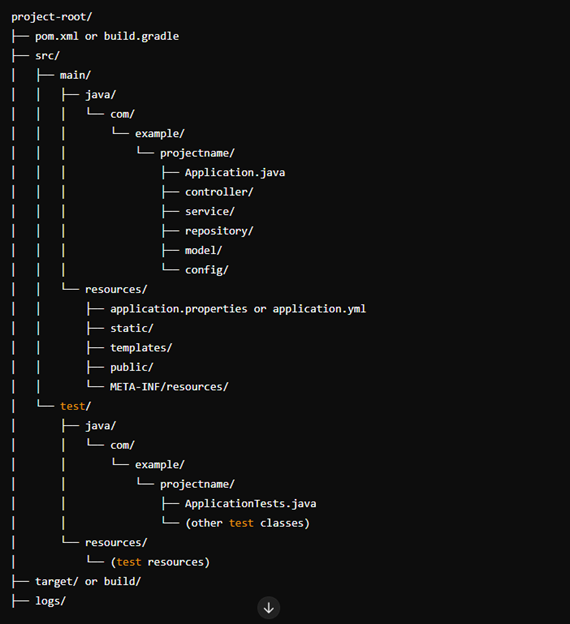Click the orange test/ folder entry
The height and width of the screenshot is (624, 570).
[x=75, y=406]
